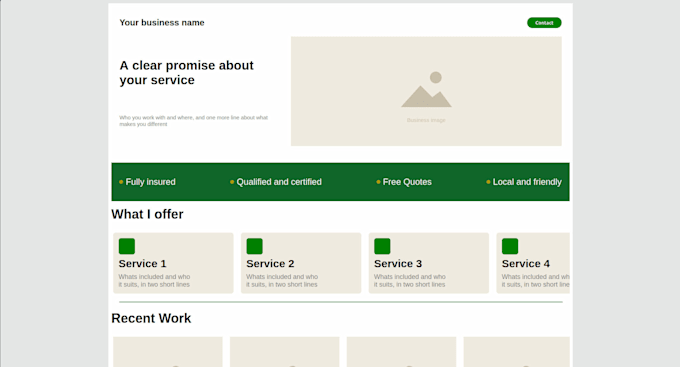
Task: Select the 'Service 2' card title
Action: pyautogui.click(x=270, y=263)
